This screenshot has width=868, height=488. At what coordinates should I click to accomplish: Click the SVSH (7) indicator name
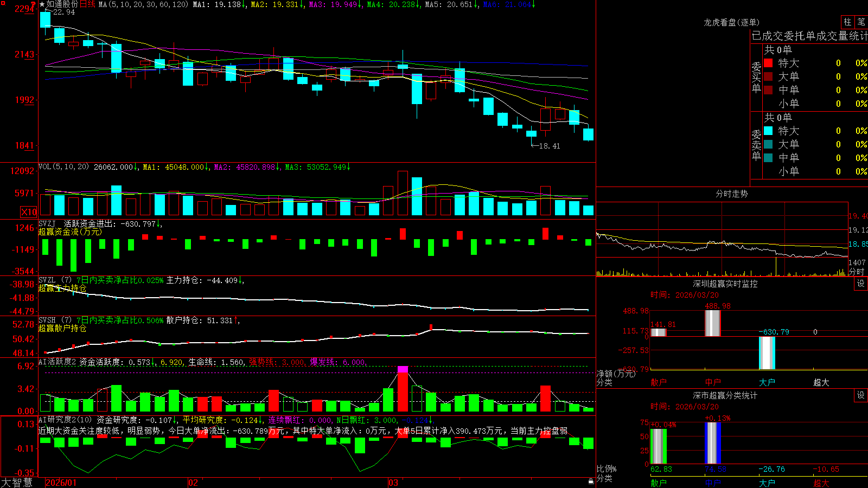coord(55,320)
